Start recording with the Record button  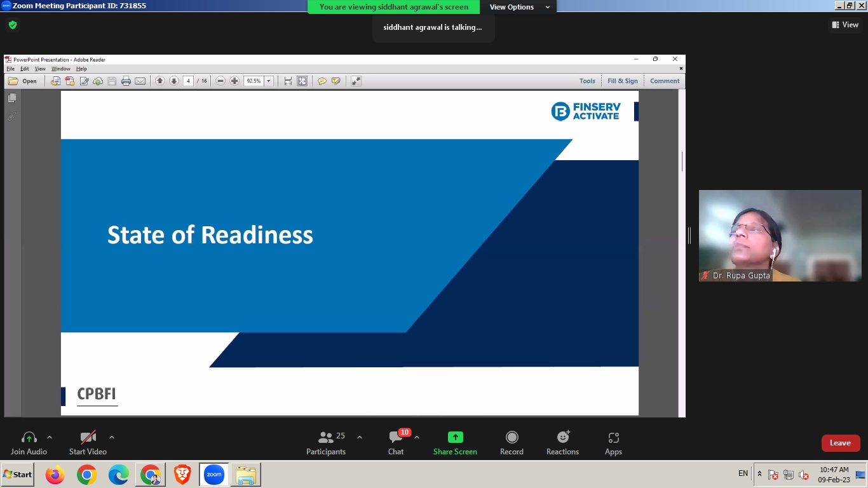click(x=512, y=443)
